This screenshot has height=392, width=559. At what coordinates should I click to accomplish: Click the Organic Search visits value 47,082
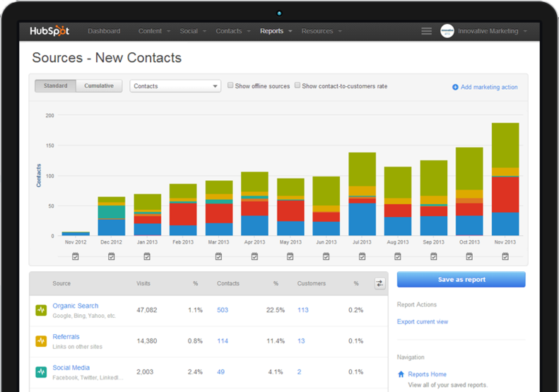[147, 310]
